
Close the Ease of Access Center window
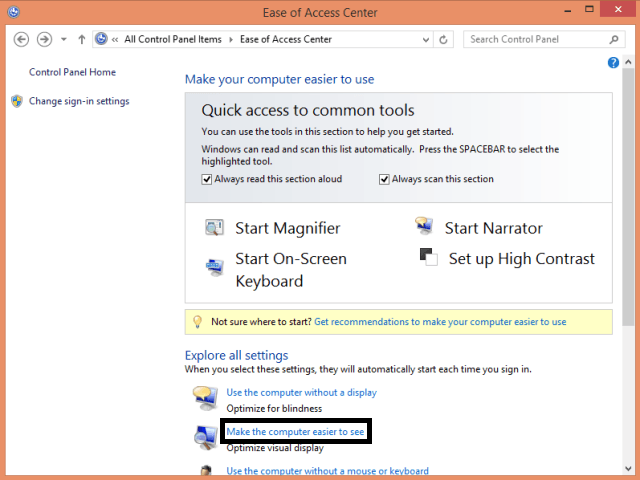tap(618, 9)
